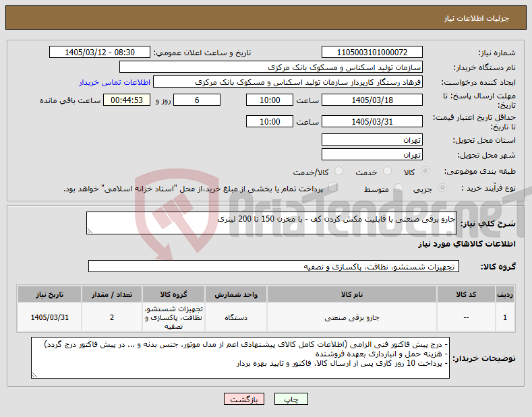Screen dimensions: 532x417
Task: Click the request creator field فرهاد رستگار
Action: (288, 82)
